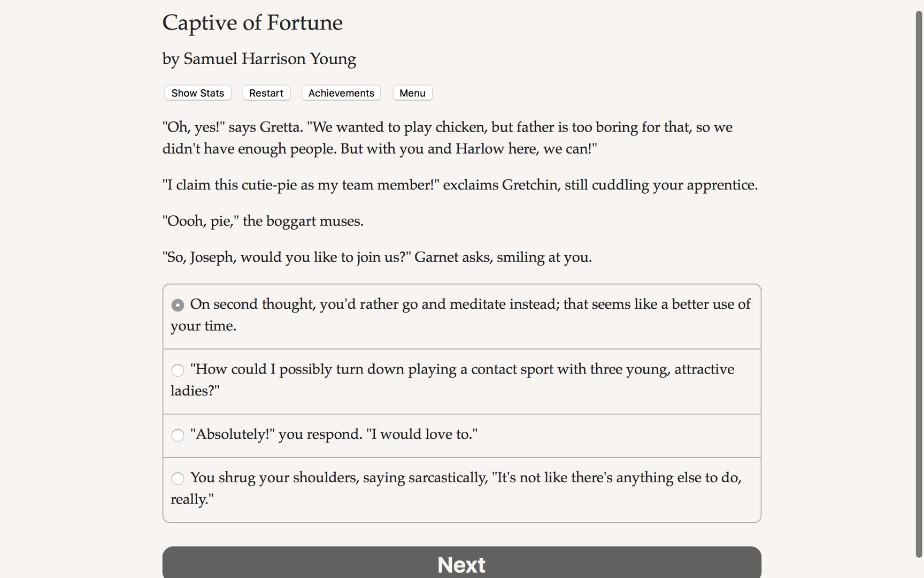The height and width of the screenshot is (578, 924).
Task: Select the sarcastic shrug response
Action: point(178,478)
